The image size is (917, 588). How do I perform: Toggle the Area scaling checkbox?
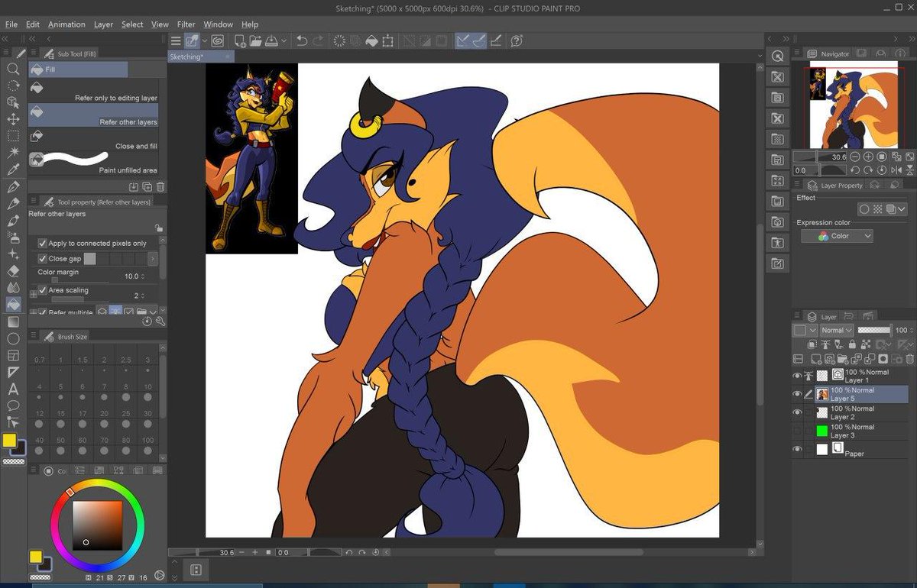tap(43, 290)
